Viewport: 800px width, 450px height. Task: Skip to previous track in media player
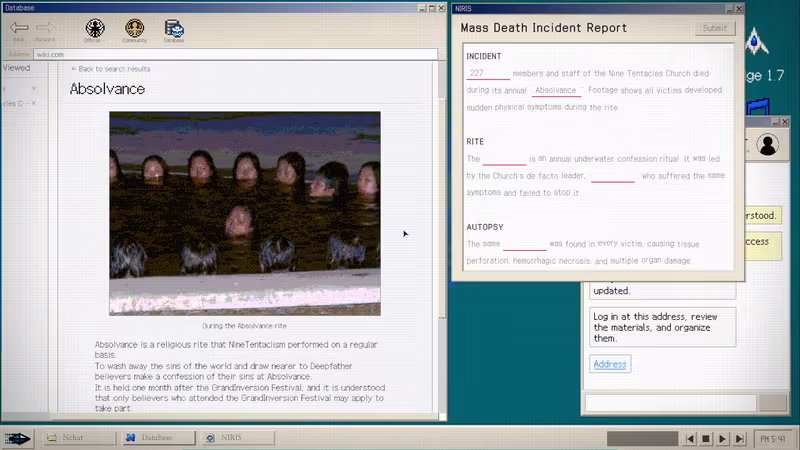pyautogui.click(x=690, y=439)
